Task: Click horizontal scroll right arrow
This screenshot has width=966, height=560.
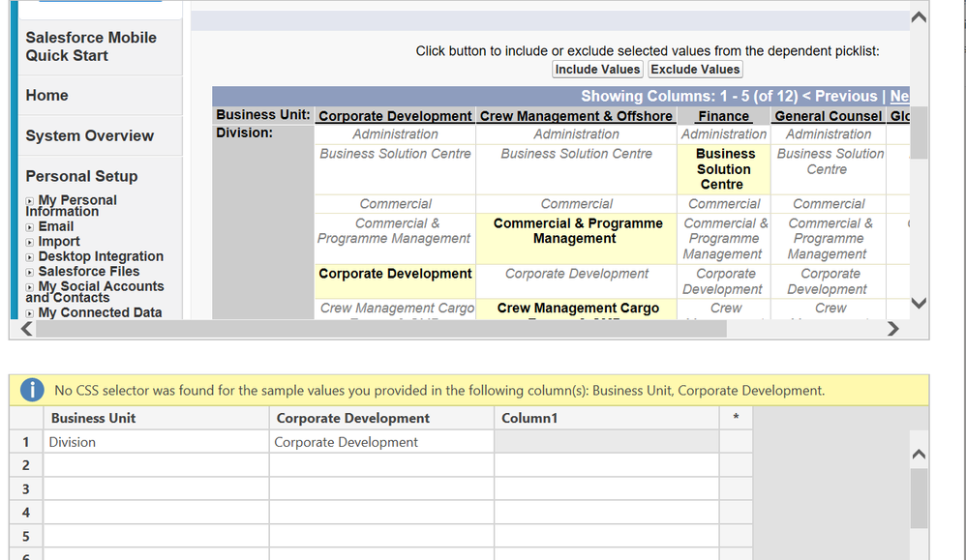Action: click(x=893, y=329)
